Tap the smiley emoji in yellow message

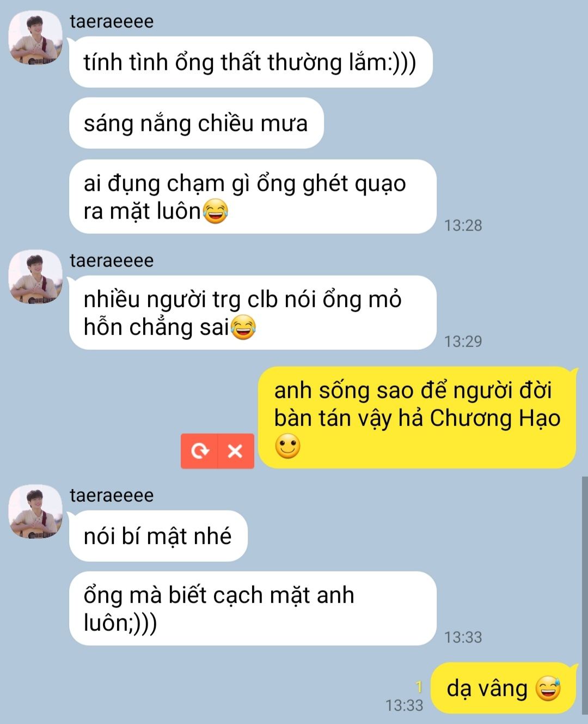pos(287,447)
